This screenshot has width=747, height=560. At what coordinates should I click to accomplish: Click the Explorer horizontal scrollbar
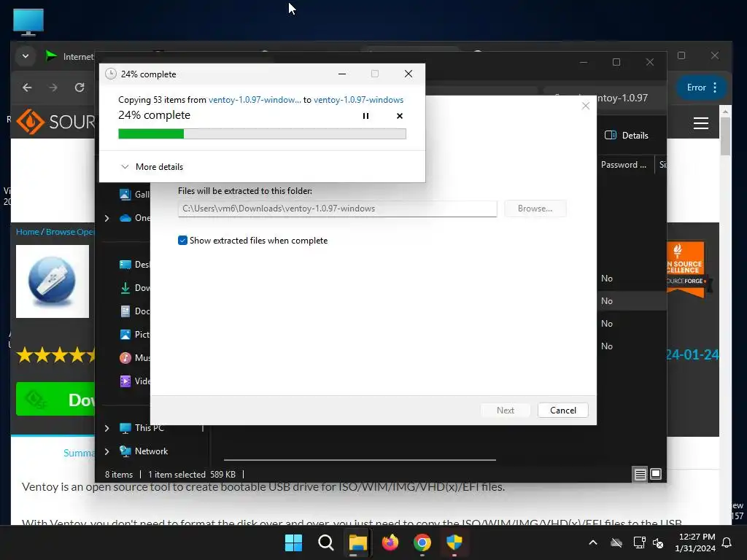click(360, 460)
